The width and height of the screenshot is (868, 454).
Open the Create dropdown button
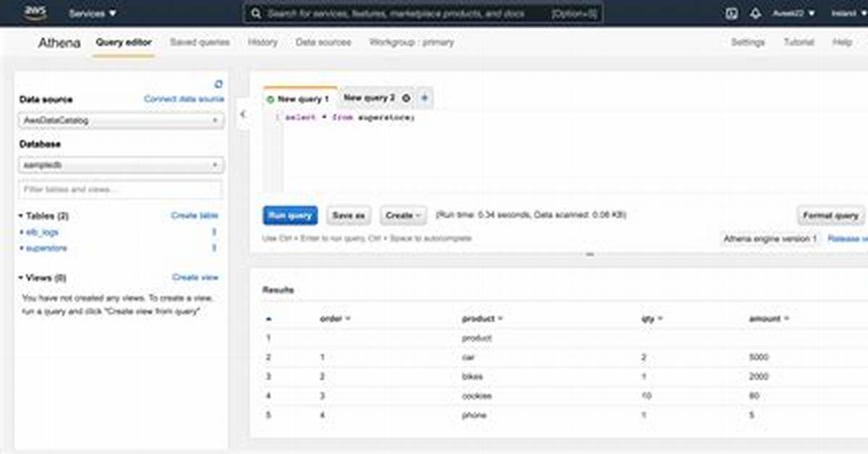(403, 215)
